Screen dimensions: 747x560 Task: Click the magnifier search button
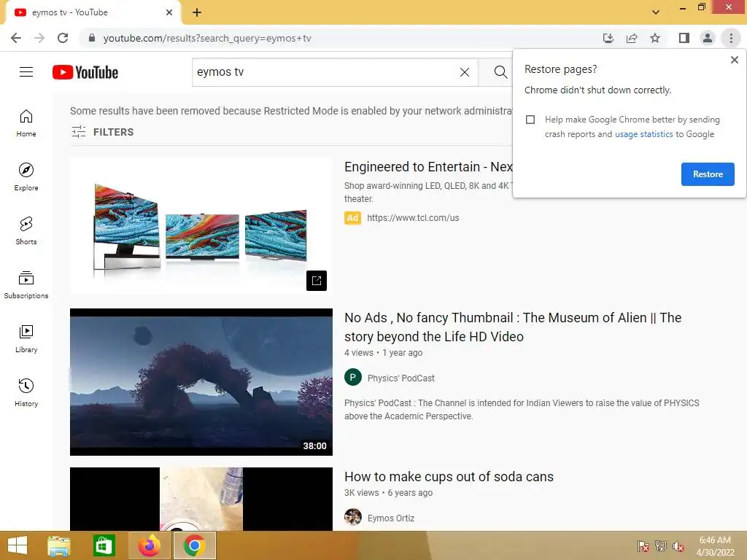[x=500, y=72]
